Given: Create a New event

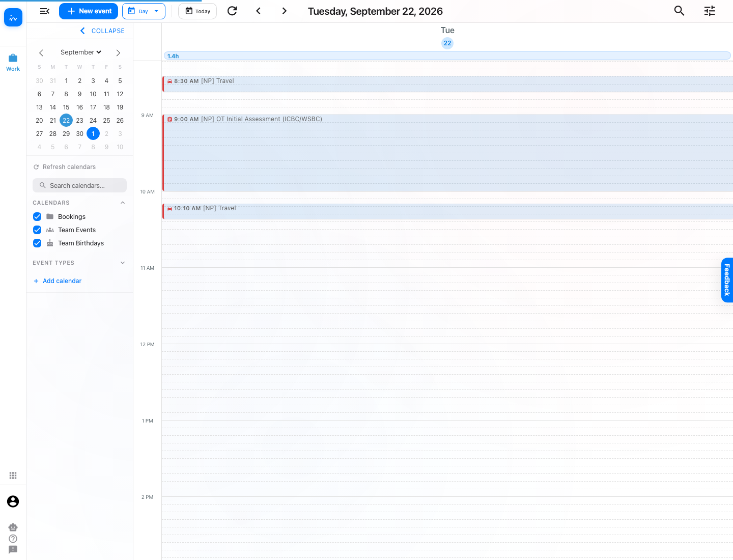Looking at the screenshot, I should 89,11.
